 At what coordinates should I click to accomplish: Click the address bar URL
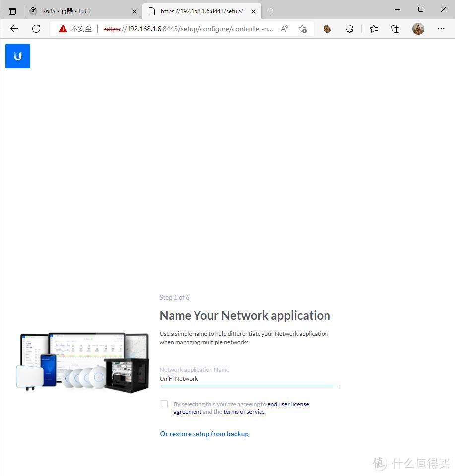(x=188, y=29)
